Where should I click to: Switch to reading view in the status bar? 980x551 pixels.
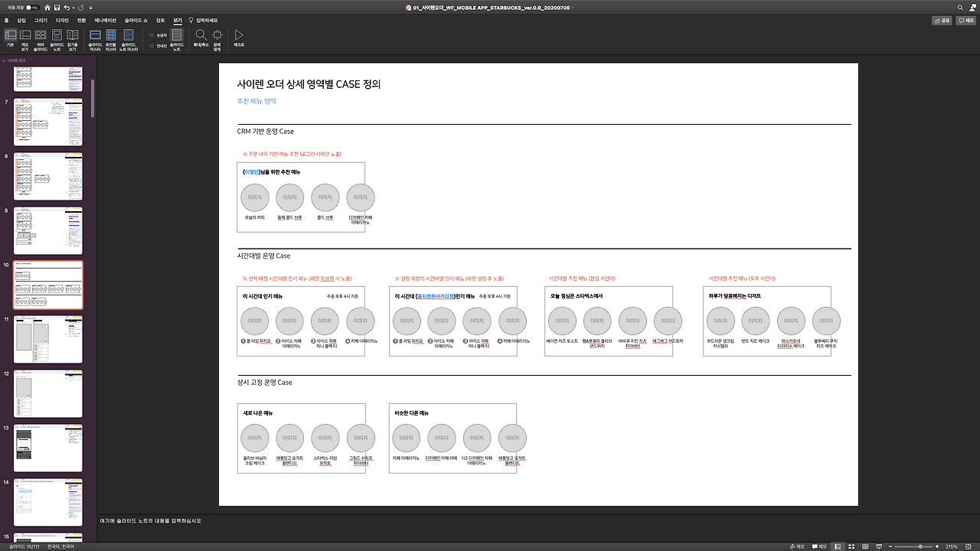point(864,546)
